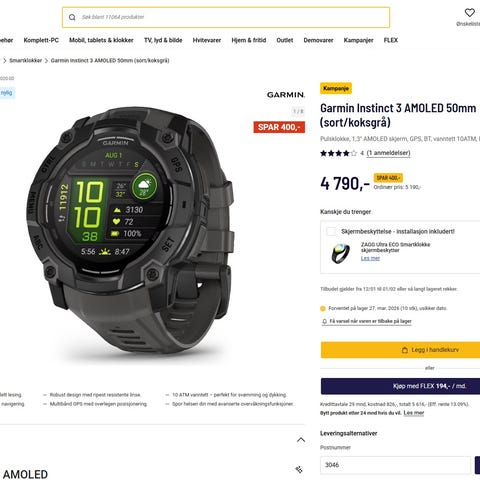Click the Kjøp med FLEX button
480x480 pixels.
click(400, 386)
